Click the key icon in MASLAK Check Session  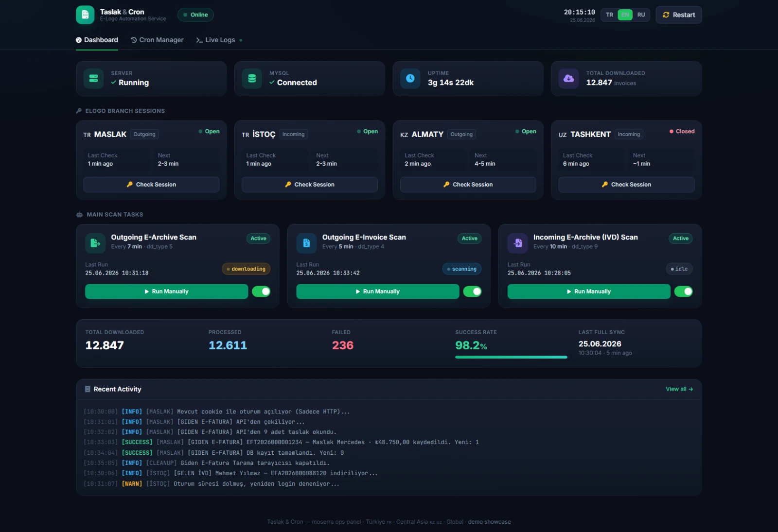[130, 185]
